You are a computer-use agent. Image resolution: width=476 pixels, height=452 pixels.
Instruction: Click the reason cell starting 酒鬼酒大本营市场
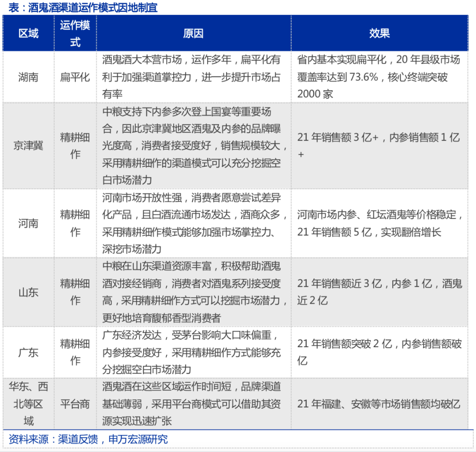pyautogui.click(x=193, y=77)
